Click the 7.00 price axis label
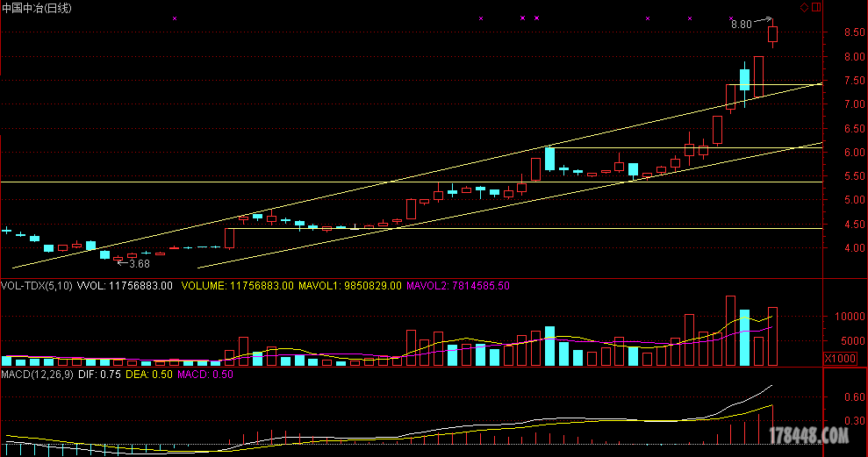868x457 pixels. click(854, 104)
